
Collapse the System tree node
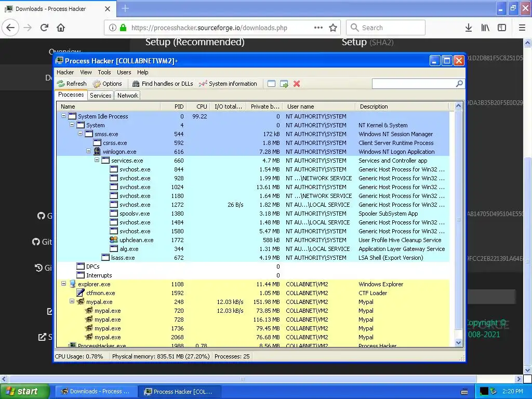point(72,125)
